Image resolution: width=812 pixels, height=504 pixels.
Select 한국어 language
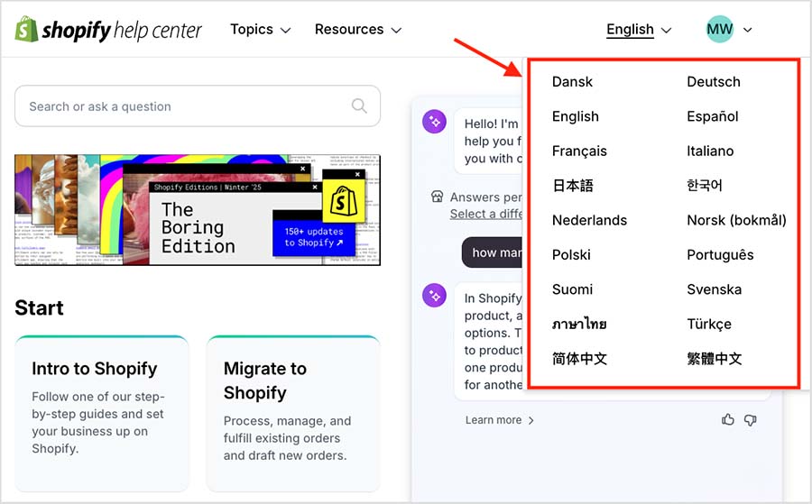pos(705,185)
